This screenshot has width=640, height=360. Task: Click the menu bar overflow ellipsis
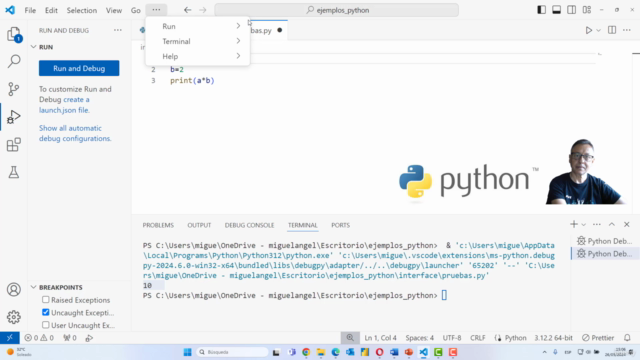[x=156, y=10]
